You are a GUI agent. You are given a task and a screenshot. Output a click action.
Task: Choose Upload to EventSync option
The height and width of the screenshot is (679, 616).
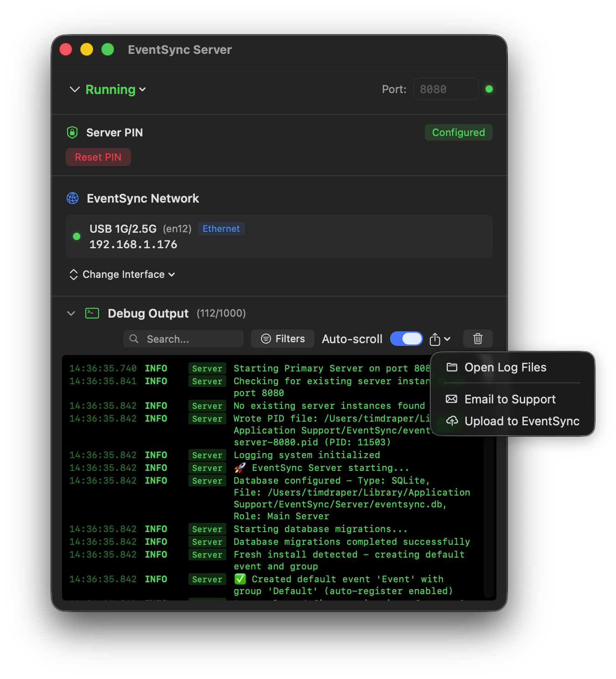pos(512,421)
